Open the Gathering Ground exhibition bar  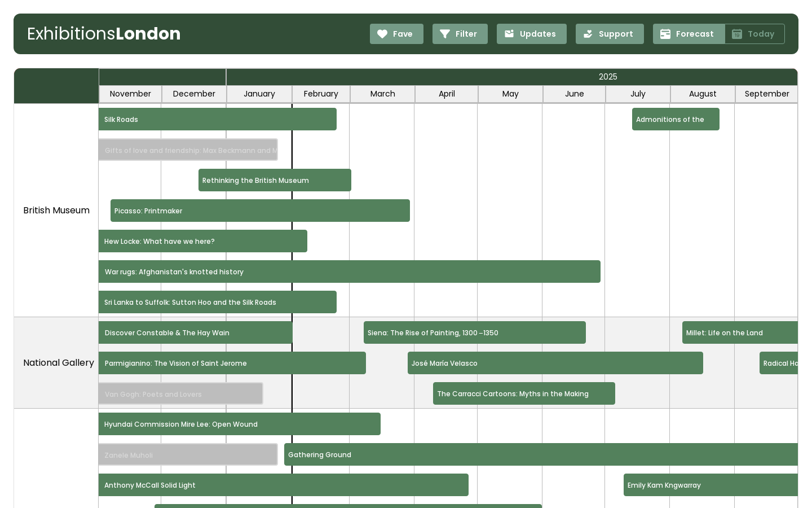click(x=541, y=454)
